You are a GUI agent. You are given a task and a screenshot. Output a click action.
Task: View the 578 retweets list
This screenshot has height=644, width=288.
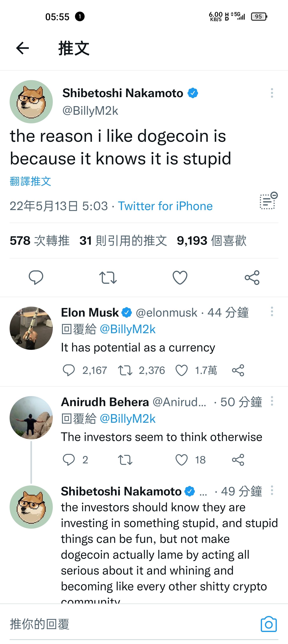pos(39,241)
